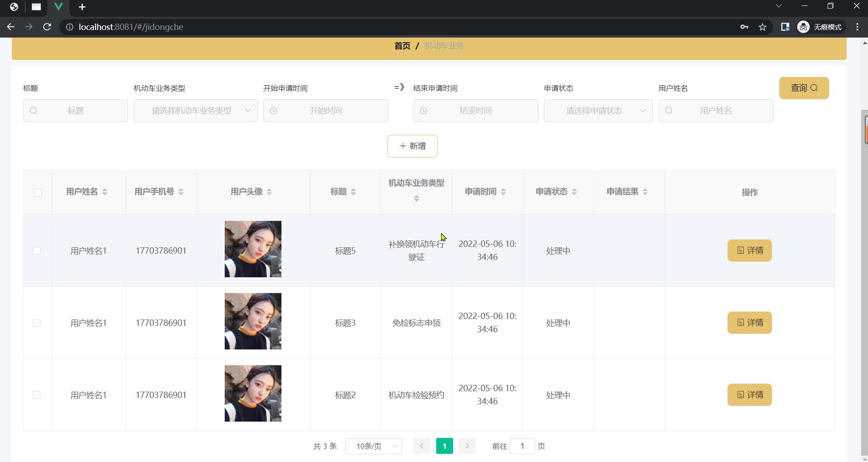This screenshot has height=462, width=868.
Task: Reload the page with browser refresh icon
Action: coord(47,27)
